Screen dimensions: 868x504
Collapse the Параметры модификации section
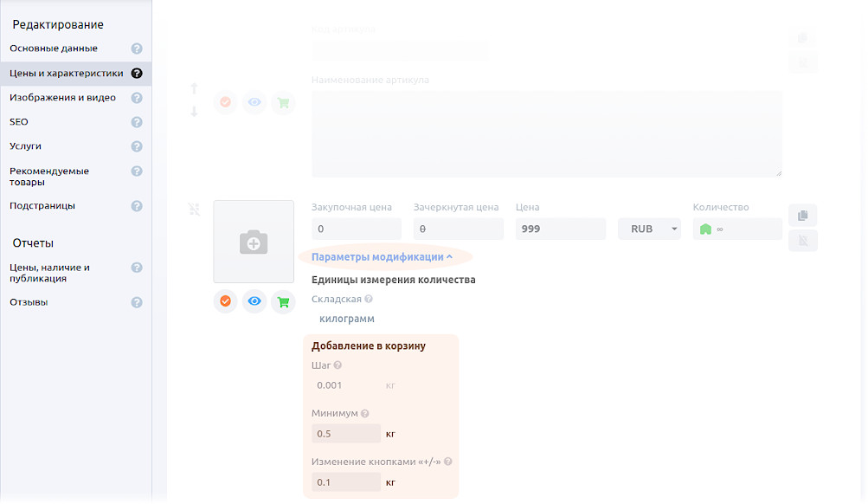(382, 257)
